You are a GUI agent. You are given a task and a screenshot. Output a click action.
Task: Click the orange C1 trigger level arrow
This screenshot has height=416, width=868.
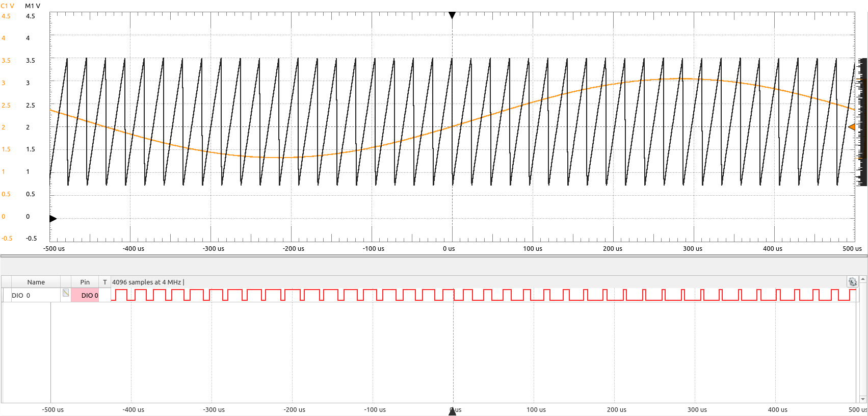pos(851,126)
